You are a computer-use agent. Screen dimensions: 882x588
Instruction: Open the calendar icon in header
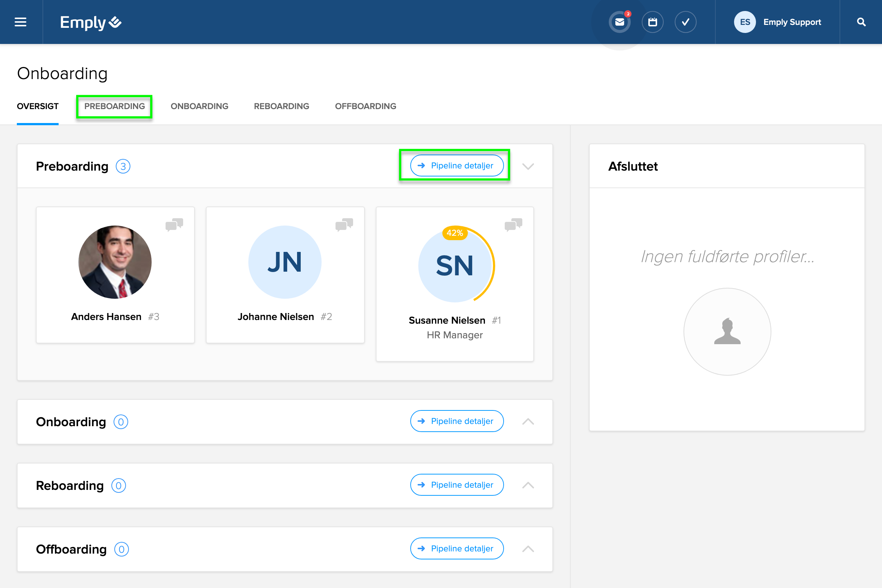(x=652, y=22)
